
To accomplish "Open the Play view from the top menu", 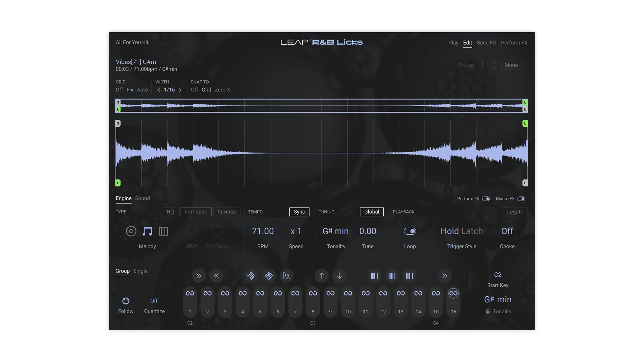I will coord(453,43).
